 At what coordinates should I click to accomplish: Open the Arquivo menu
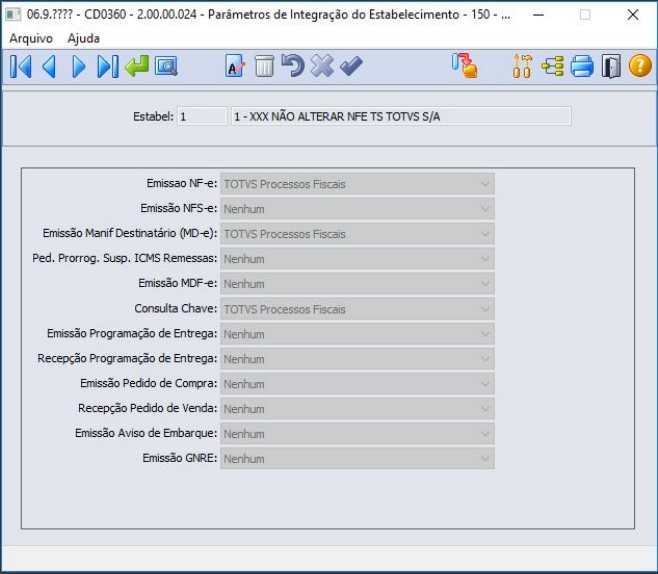[31, 39]
